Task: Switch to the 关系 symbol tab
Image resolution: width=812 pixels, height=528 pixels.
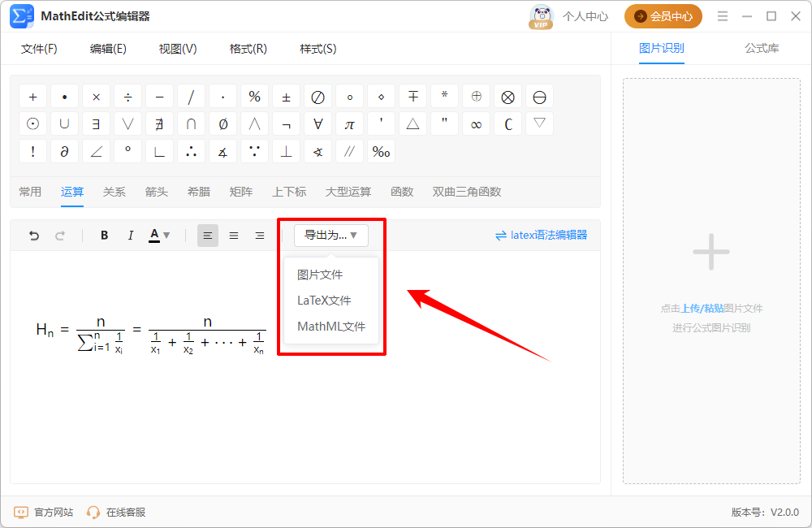Action: tap(114, 192)
